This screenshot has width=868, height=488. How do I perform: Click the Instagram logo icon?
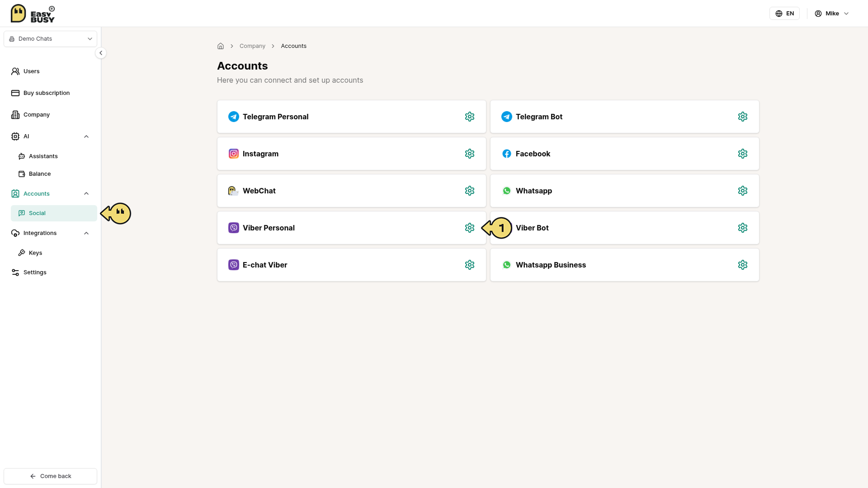click(234, 154)
